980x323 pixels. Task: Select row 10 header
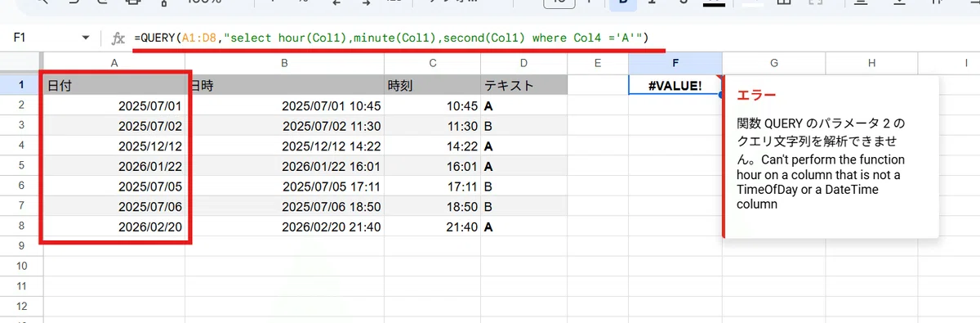pyautogui.click(x=21, y=266)
